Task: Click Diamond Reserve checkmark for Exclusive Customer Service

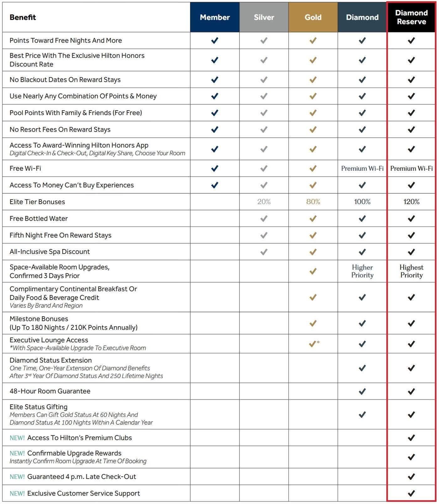Action: click(411, 493)
